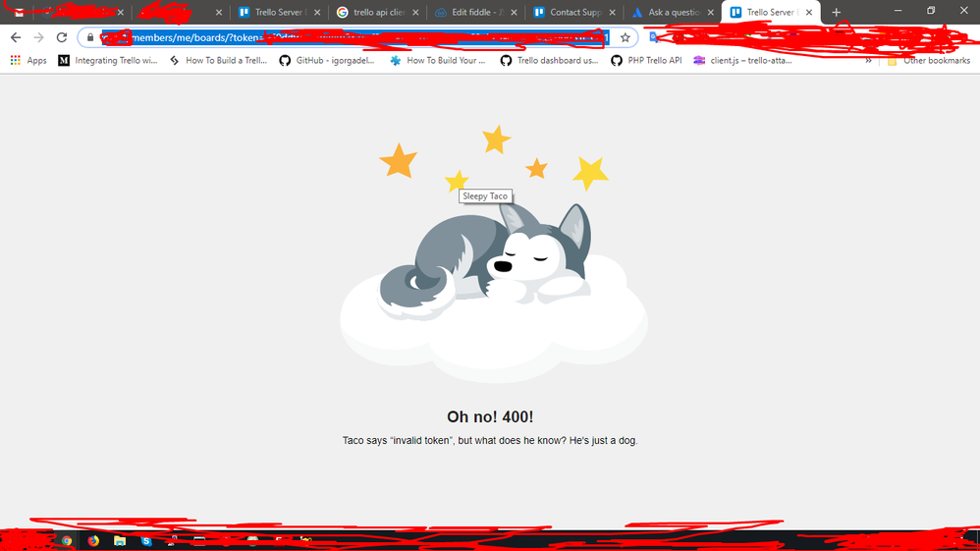
Task: Open the Apps shortcut in bookmarks bar
Action: (x=28, y=60)
